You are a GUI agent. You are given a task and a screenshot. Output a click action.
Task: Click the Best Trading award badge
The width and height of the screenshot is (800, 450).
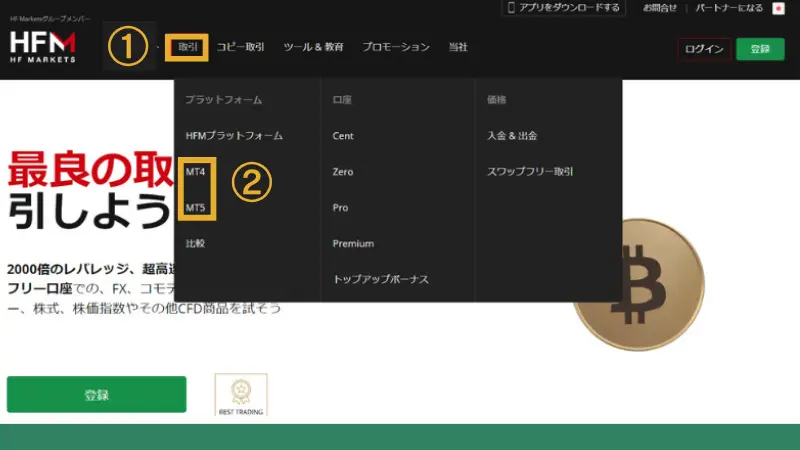coord(241,395)
